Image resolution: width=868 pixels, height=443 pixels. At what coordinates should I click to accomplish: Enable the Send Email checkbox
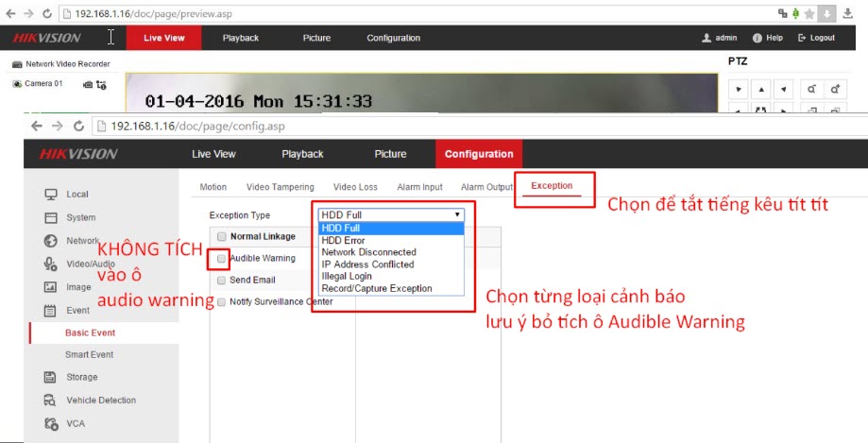(221, 281)
